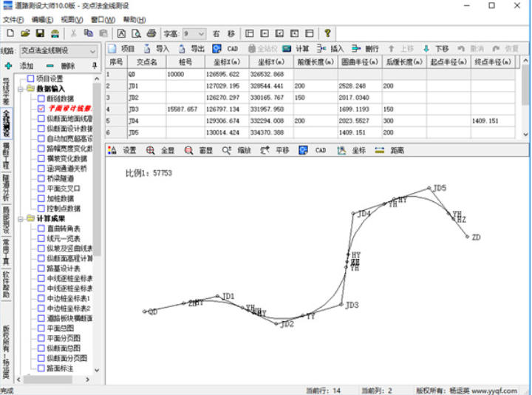532x395 pixels.
Task: Click the CAD button in drawing toolbar
Action: [312, 150]
